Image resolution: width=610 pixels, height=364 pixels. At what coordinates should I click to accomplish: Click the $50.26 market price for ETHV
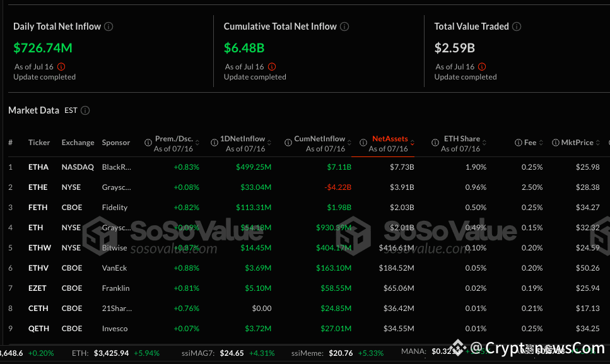pyautogui.click(x=588, y=268)
